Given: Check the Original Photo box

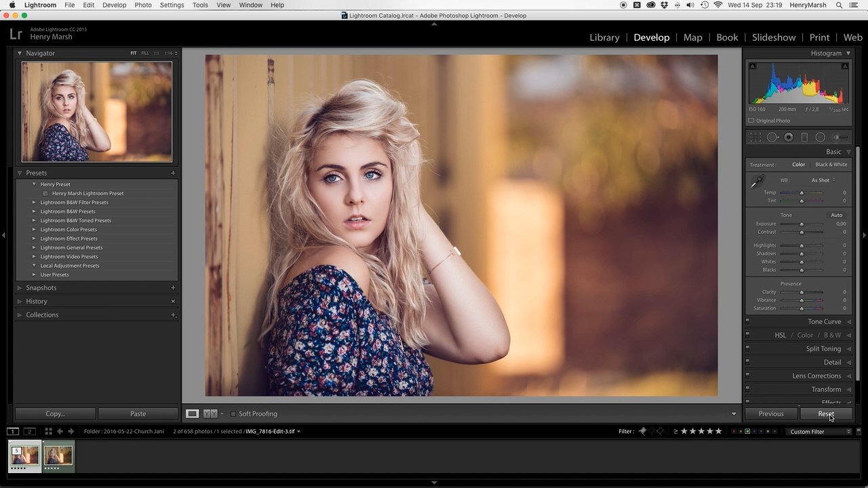Looking at the screenshot, I should coord(751,121).
